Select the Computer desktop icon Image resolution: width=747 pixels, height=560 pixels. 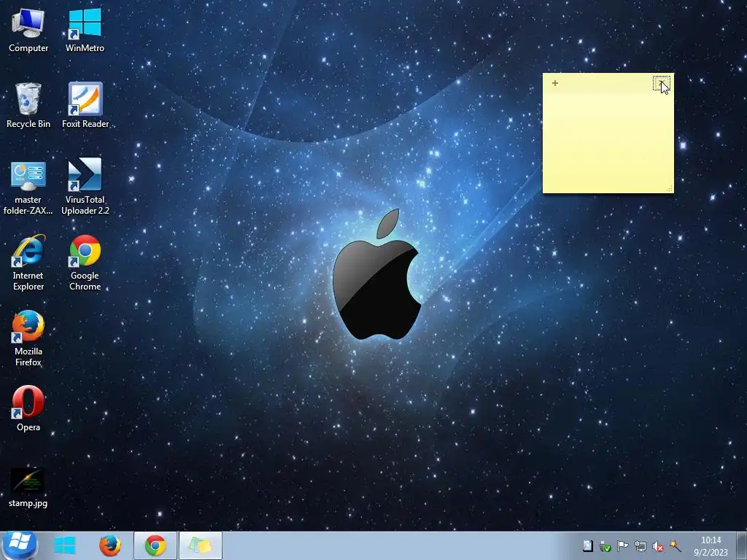[28, 29]
